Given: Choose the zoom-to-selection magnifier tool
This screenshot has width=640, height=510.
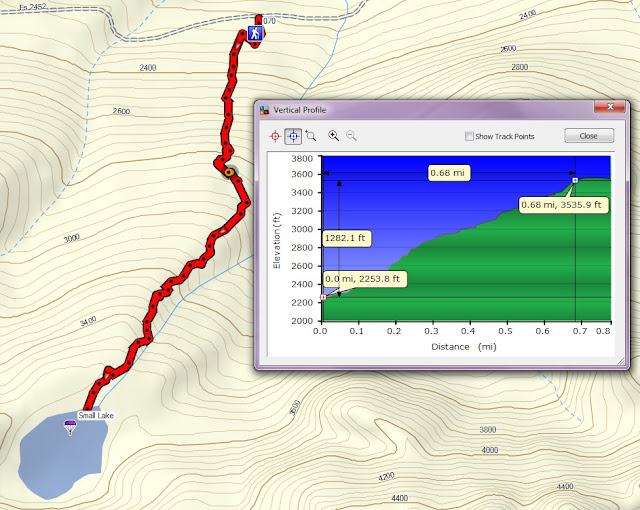Looking at the screenshot, I should coord(311,135).
